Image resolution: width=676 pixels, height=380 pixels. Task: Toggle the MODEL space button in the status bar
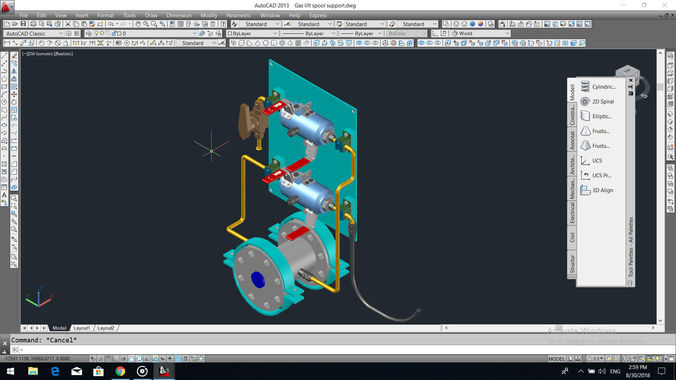click(556, 358)
